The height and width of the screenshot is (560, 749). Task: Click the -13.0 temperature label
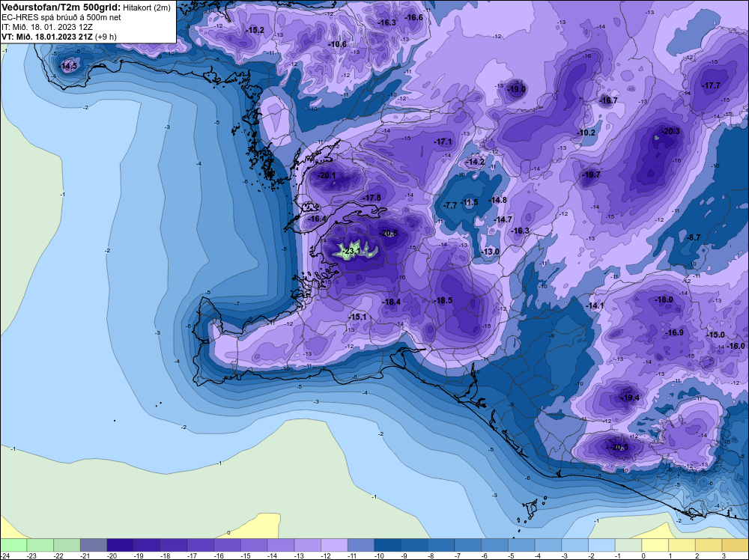490,252
